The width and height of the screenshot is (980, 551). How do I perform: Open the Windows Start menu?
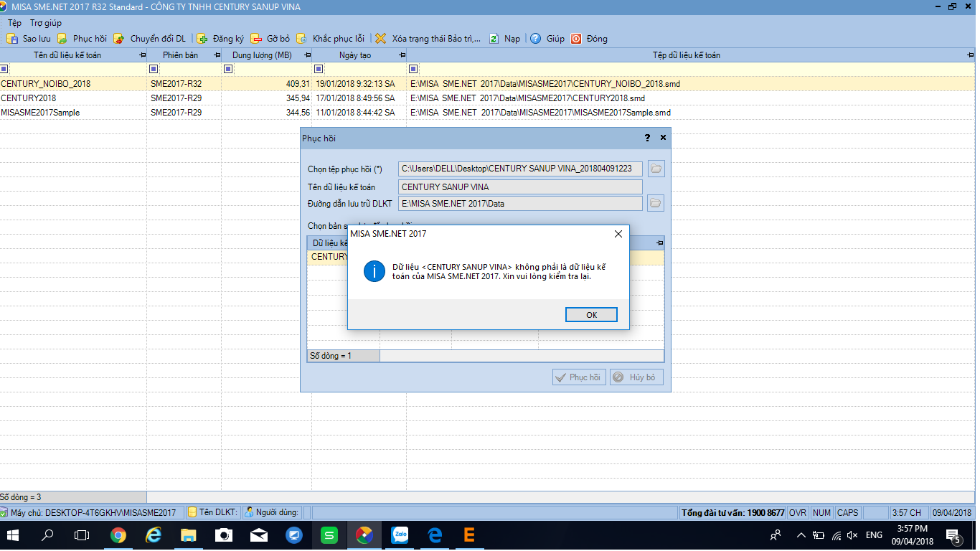point(14,535)
